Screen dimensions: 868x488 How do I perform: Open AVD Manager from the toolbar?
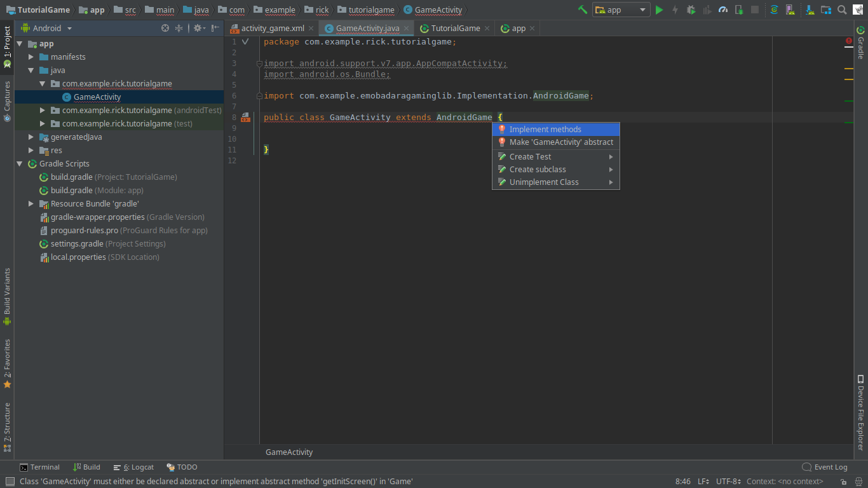pyautogui.click(x=790, y=10)
